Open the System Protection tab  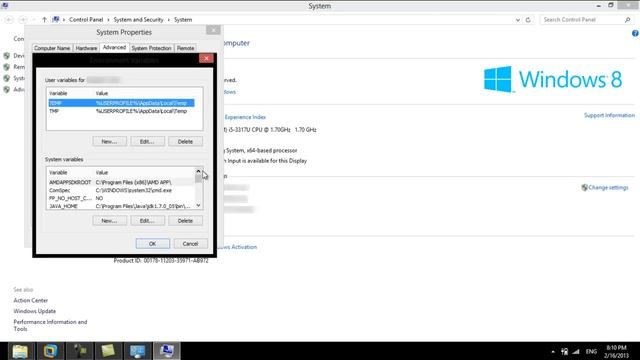click(151, 48)
